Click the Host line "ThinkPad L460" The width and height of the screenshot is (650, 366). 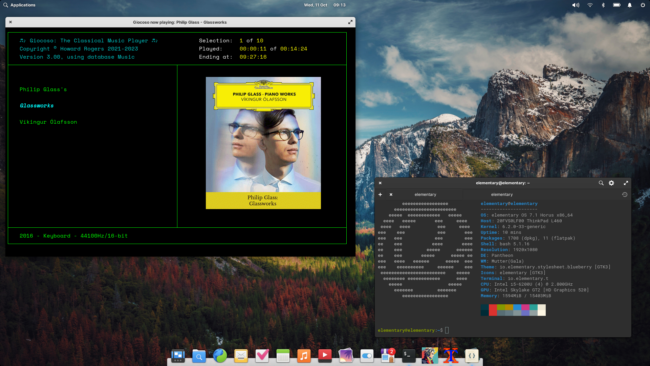tap(521, 221)
